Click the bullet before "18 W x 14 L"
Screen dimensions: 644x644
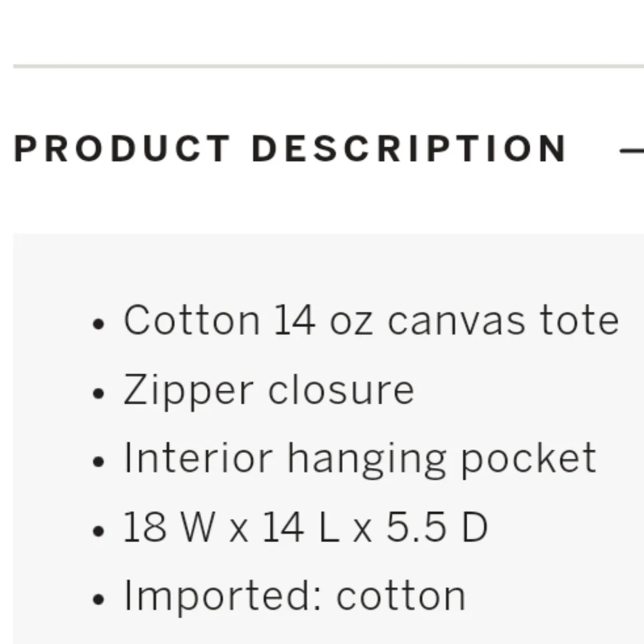(99, 531)
